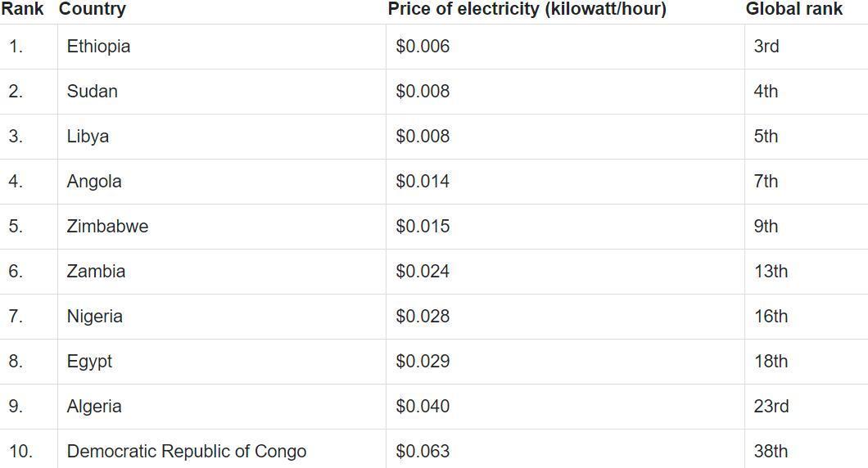Select the 13th global rank cell
868x468 pixels.
771,272
